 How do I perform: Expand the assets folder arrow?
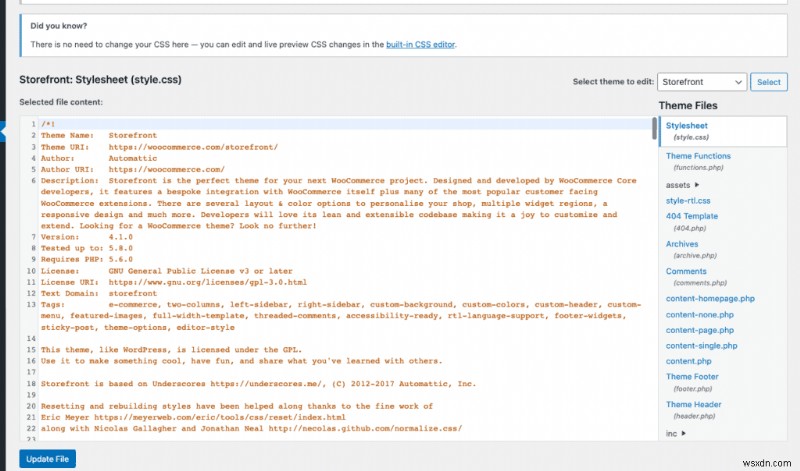click(x=697, y=185)
